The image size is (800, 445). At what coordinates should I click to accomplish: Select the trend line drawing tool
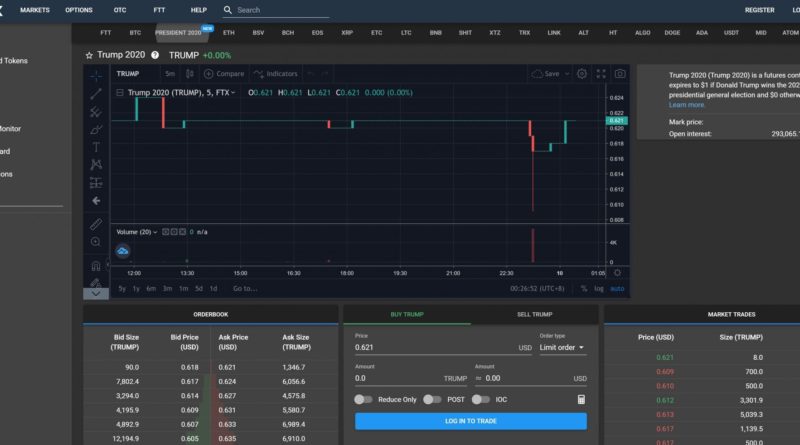96,94
